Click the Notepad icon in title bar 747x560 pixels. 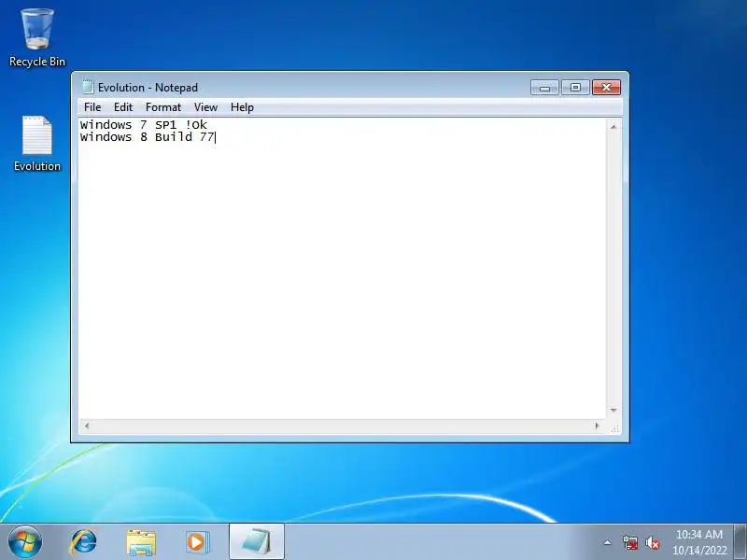87,87
